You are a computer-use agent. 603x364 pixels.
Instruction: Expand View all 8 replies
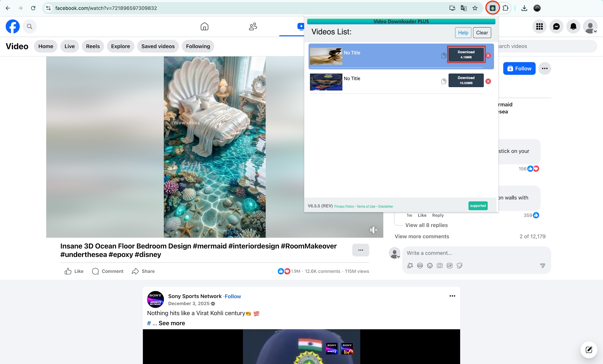point(426,225)
